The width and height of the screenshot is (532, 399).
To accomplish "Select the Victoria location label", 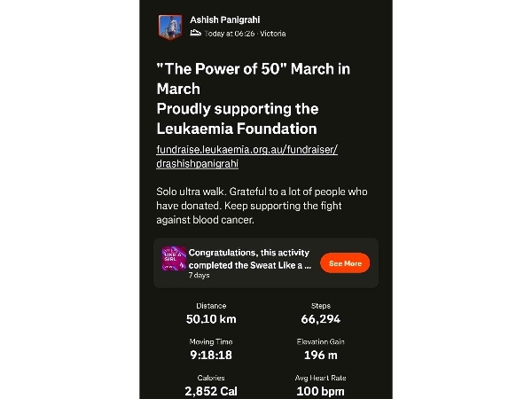I will (272, 34).
